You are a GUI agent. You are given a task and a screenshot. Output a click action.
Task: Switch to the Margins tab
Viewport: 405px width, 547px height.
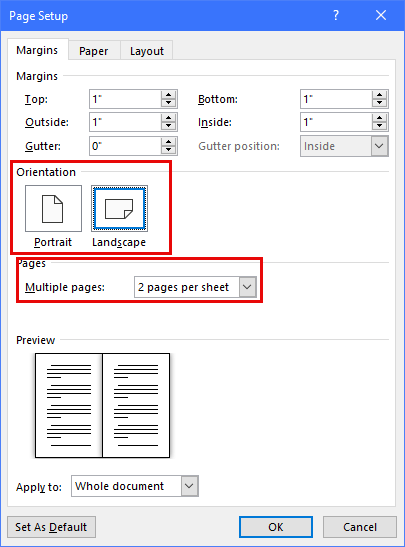click(x=37, y=50)
